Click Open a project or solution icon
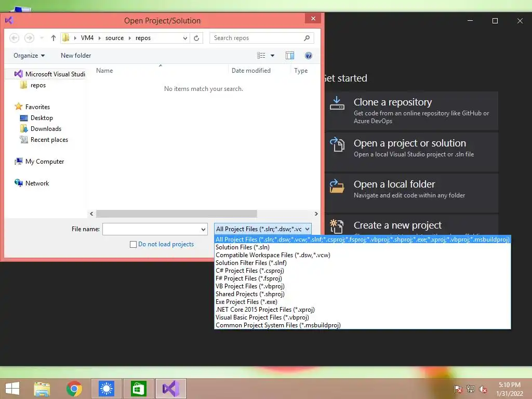532x399 pixels. click(x=337, y=144)
